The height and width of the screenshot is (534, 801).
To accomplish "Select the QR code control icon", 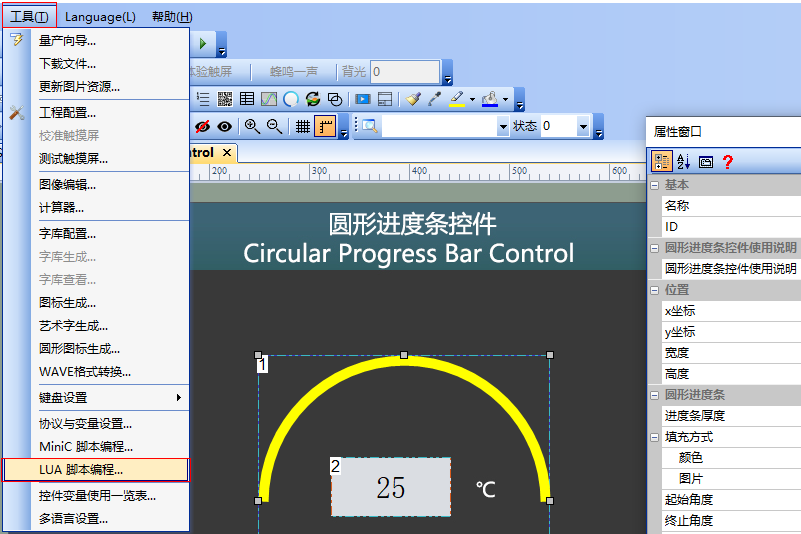I will tap(225, 99).
